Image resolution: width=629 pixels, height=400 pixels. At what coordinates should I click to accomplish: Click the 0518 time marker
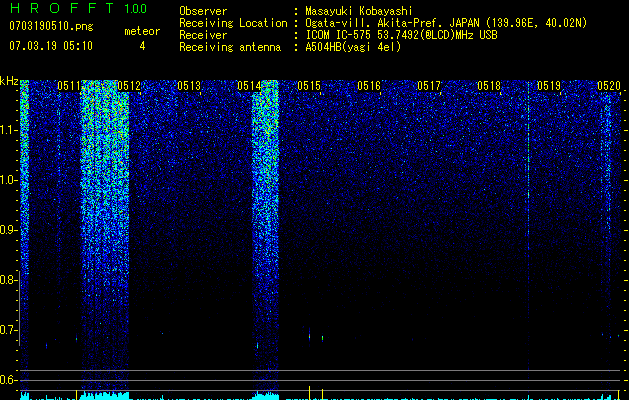[x=489, y=86]
